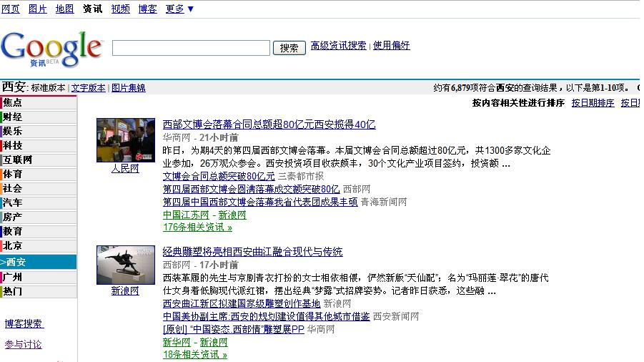Show 176条相关资讯 related news
The width and height of the screenshot is (644, 362).
pos(197,228)
